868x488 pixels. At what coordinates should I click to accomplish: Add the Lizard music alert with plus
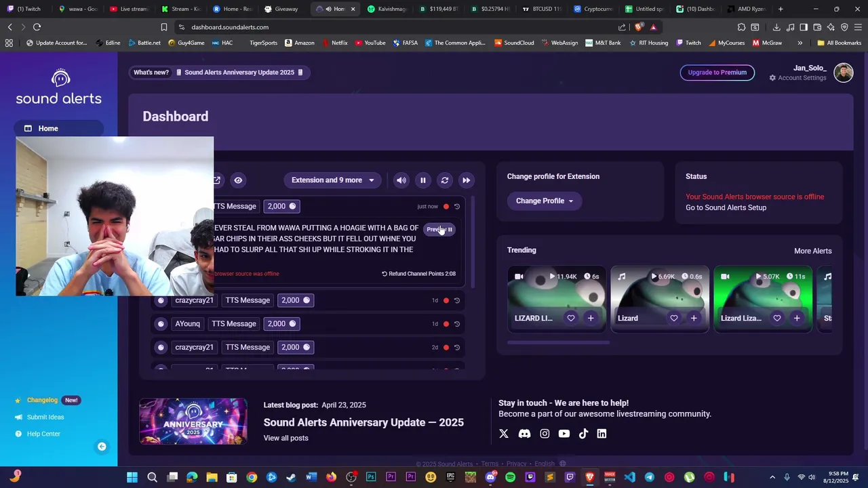coord(694,318)
